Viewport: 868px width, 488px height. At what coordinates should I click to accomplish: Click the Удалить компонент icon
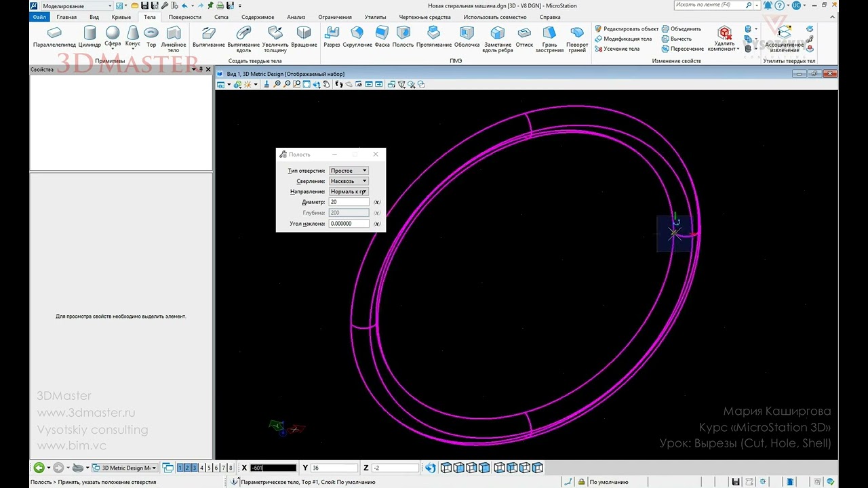[724, 33]
